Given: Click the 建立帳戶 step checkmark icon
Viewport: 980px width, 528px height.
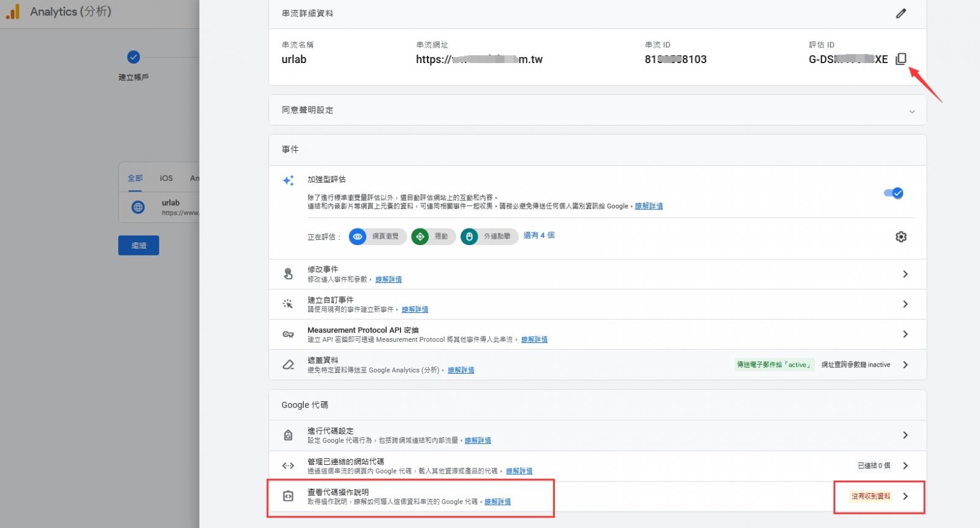Looking at the screenshot, I should pos(134,57).
